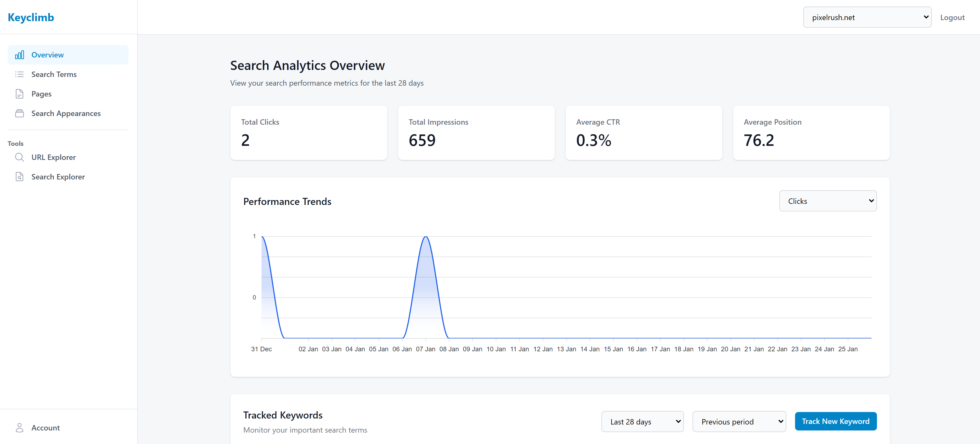The image size is (980, 444).
Task: Open the Last 28 days dropdown
Action: pos(642,422)
